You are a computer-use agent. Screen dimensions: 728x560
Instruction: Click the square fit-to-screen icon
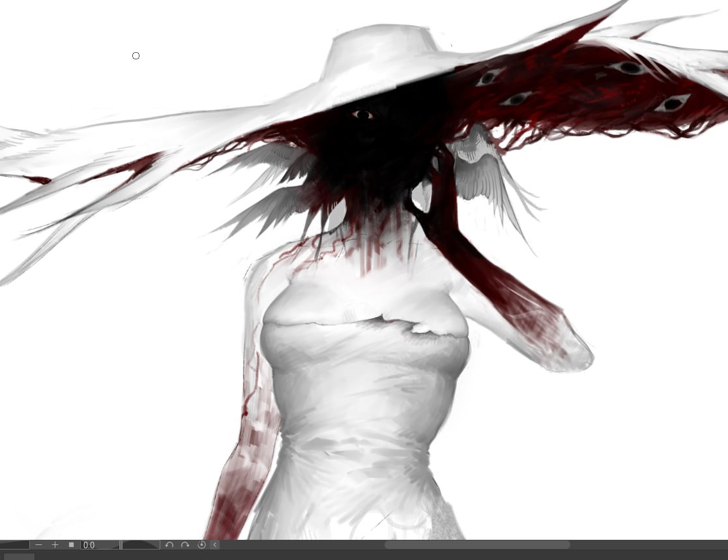[x=71, y=544]
